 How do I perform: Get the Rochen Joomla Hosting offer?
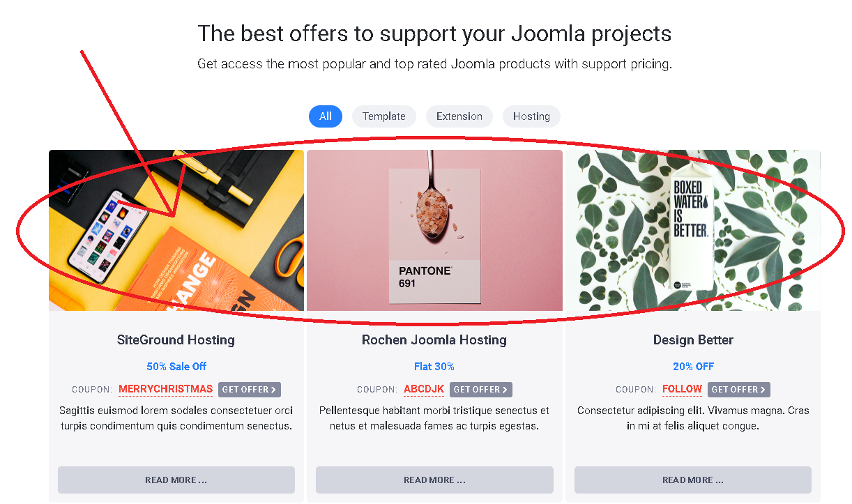click(x=481, y=390)
